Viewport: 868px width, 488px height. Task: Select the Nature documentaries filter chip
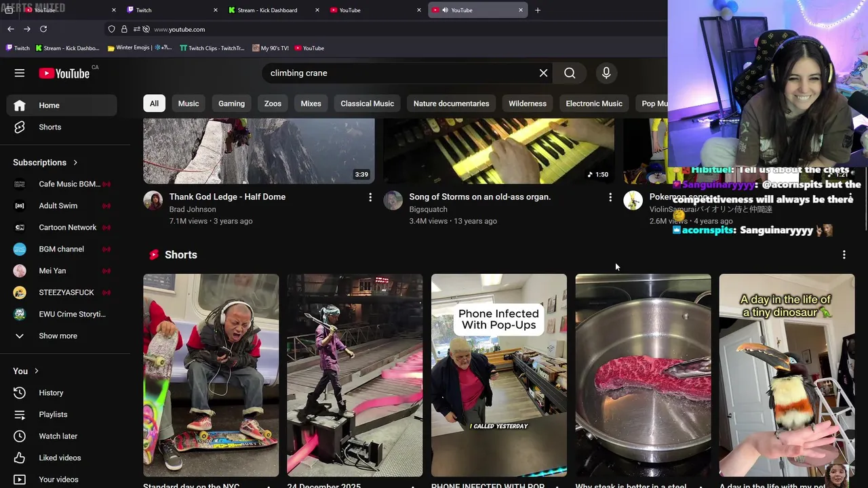tap(451, 104)
